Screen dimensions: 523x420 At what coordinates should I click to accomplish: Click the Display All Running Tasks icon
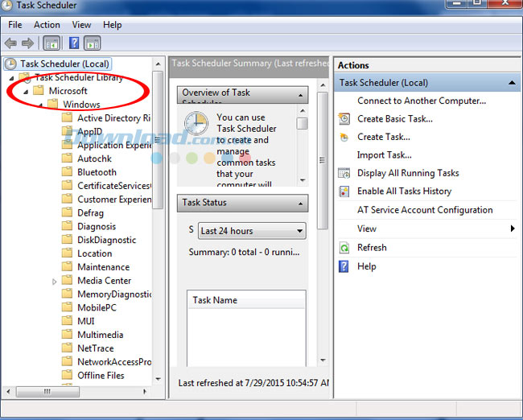coord(344,173)
